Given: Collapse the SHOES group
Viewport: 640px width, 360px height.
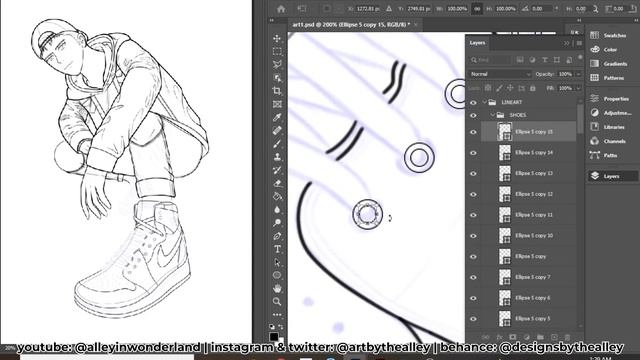Looking at the screenshot, I should pos(493,115).
